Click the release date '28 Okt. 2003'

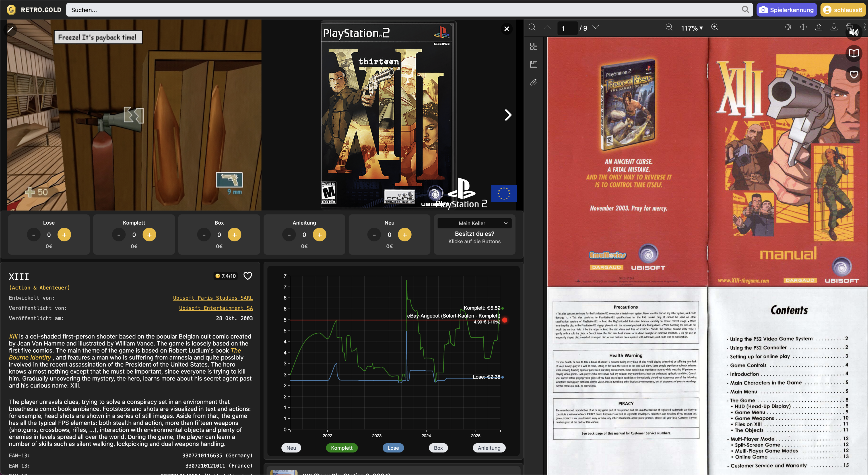click(x=234, y=318)
